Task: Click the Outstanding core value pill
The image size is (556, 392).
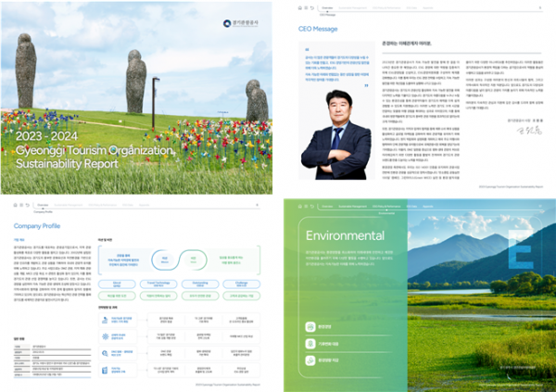Action: click(200, 285)
